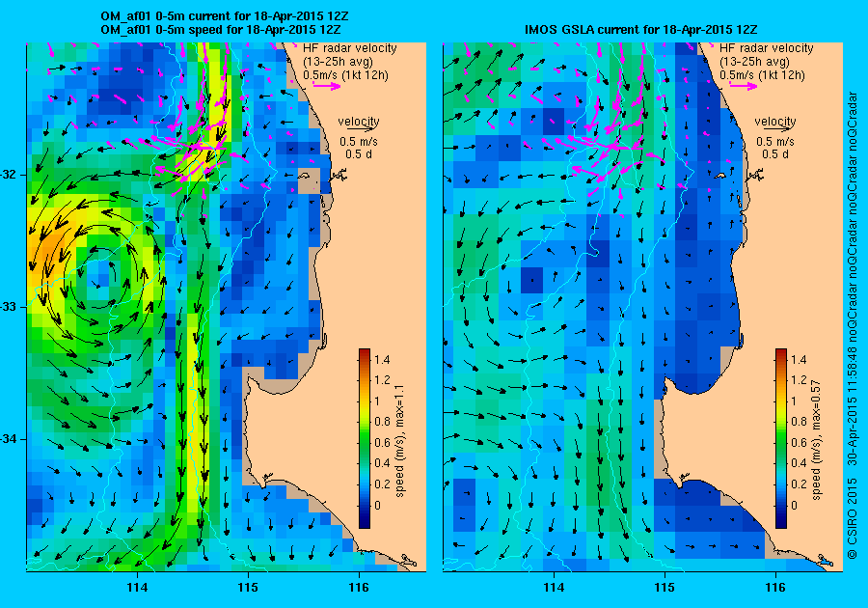Click '0.5m/s (1kt 12h)' in right panel
Screen dimensions: 868x608
(762, 74)
